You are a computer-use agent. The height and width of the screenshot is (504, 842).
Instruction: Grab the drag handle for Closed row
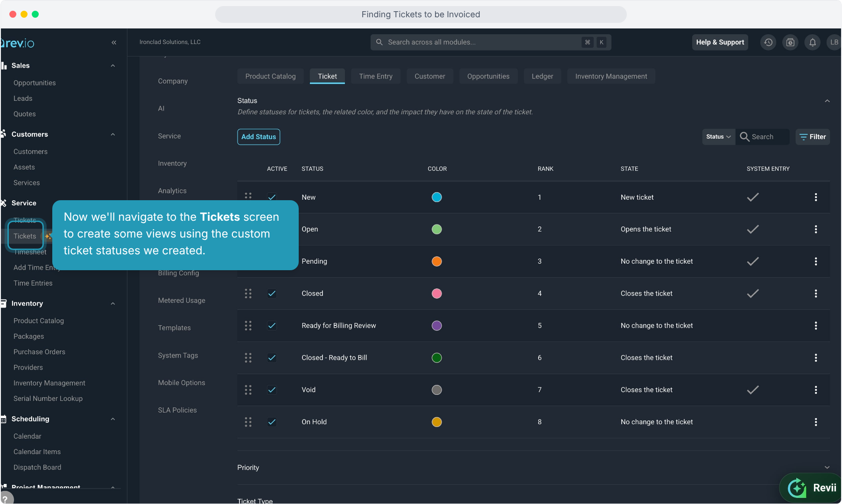pos(248,294)
